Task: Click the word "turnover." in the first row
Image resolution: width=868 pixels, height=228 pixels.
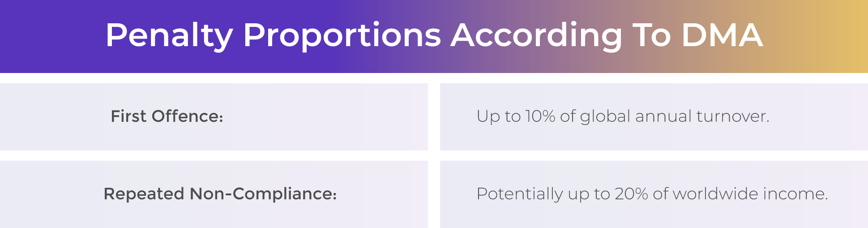Action: pos(733,116)
